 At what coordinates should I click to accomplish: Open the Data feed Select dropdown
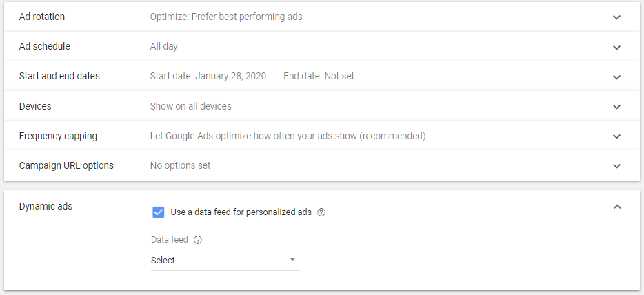[x=225, y=260]
